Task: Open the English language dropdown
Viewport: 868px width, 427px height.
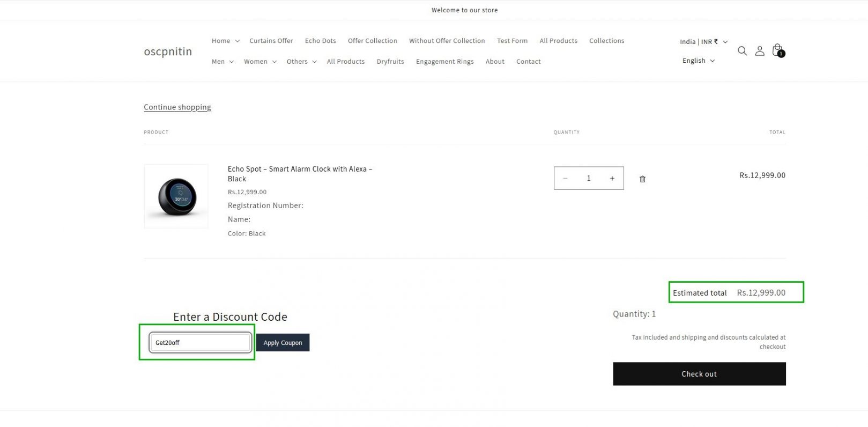Action: pyautogui.click(x=698, y=61)
